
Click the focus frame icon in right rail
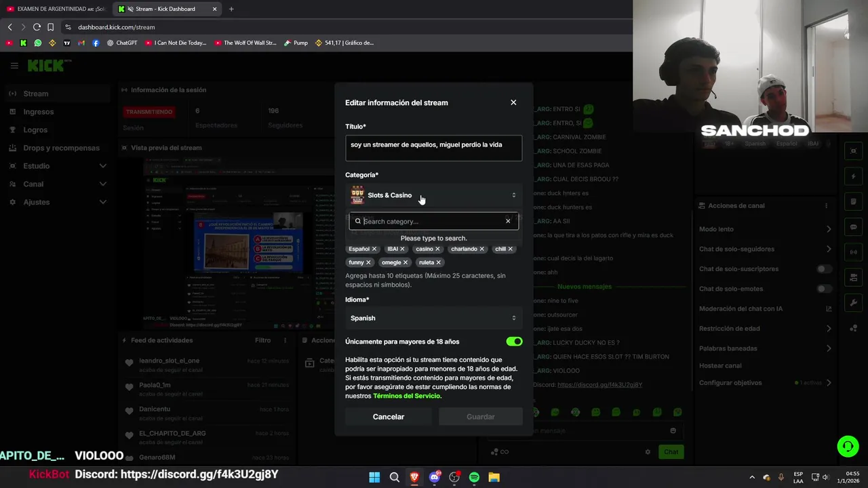point(854,151)
